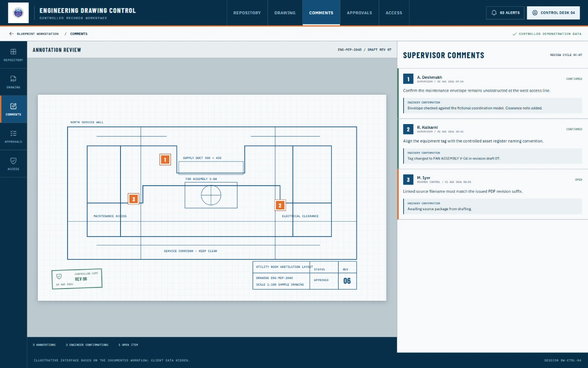Click the SUPERVISOR COMMENTS heading
Viewport: 588px width, 368px height.
point(444,55)
